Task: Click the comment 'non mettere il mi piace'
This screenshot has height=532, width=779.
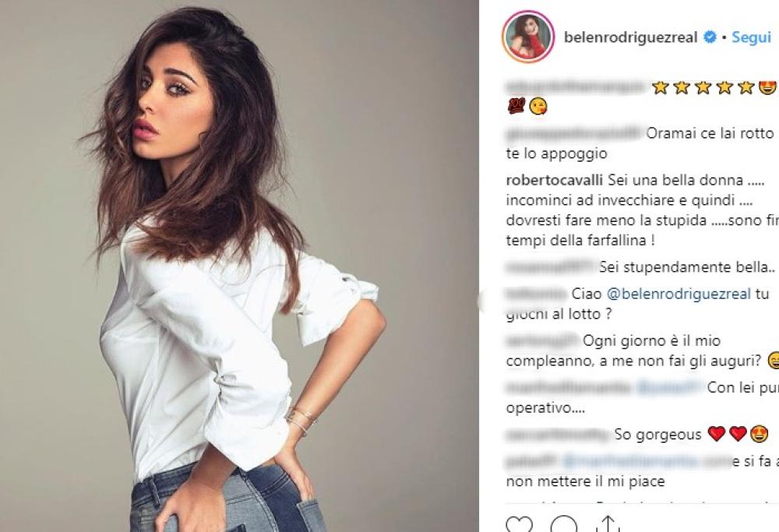Action: (x=585, y=481)
